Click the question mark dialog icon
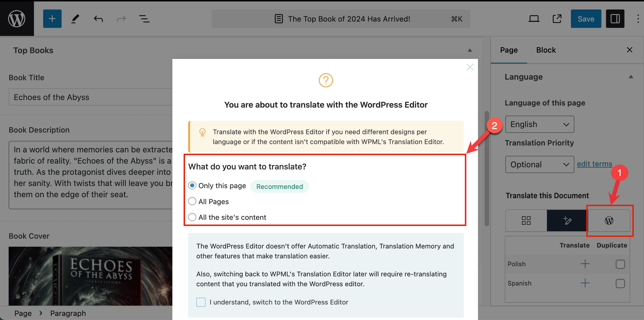Viewport: 644px width, 320px height. coord(326,80)
